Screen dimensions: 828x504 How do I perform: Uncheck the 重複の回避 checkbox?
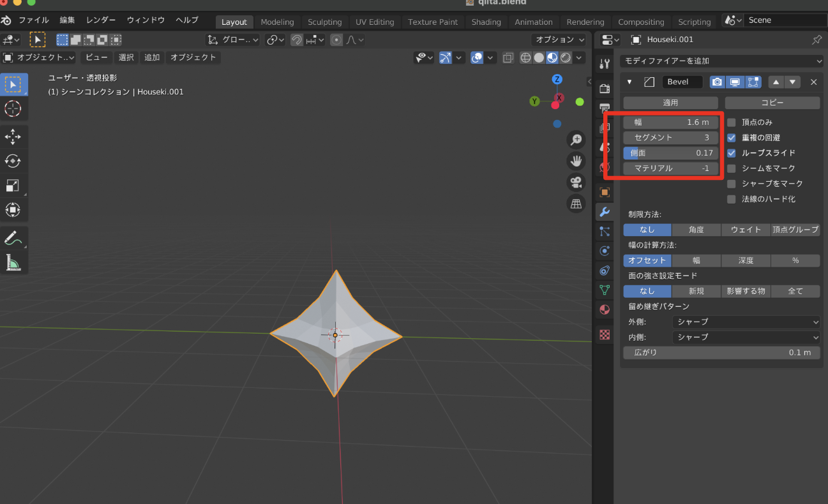732,138
